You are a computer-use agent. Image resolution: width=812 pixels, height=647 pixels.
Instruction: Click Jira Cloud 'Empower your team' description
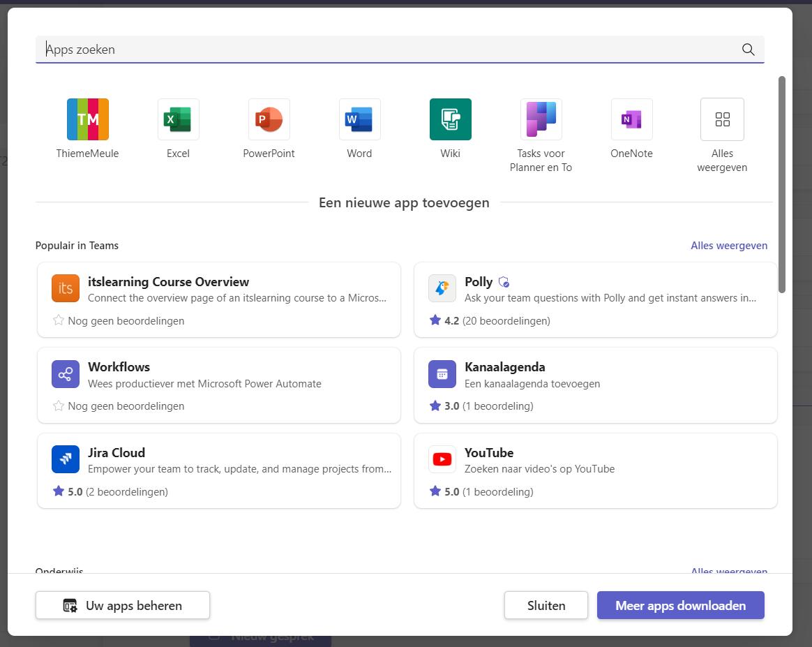239,469
